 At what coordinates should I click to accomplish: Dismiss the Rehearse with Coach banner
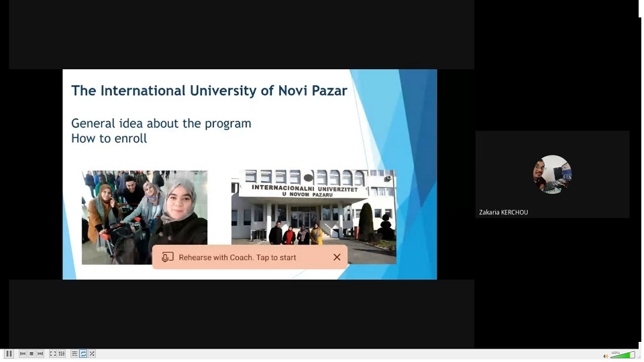tap(337, 257)
